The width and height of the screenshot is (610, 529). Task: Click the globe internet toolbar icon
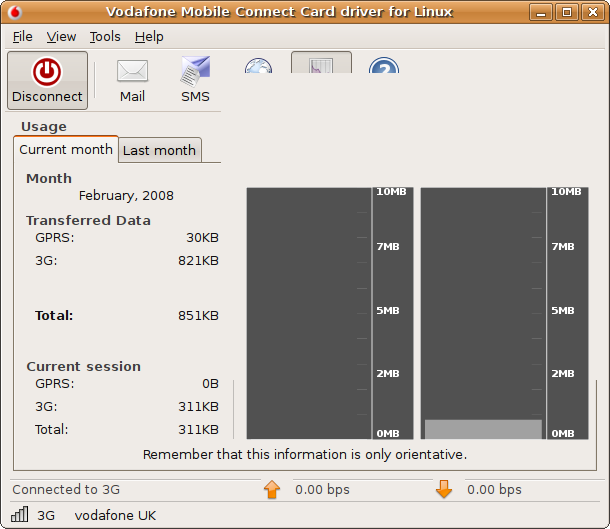pyautogui.click(x=258, y=65)
